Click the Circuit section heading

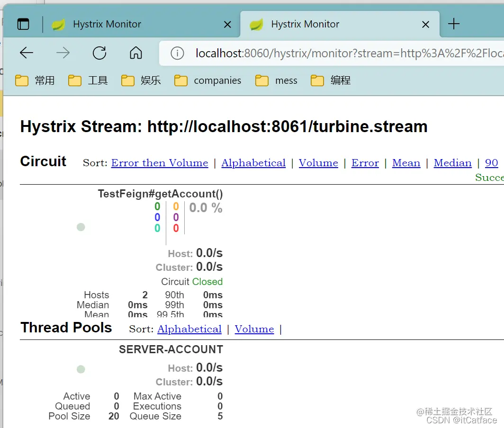(44, 161)
